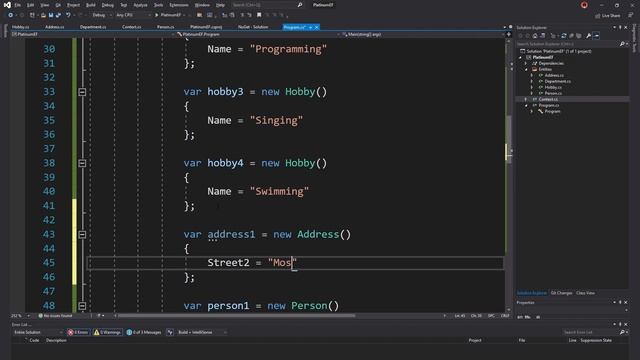Select Department.cs in Solution Explorer

[558, 81]
